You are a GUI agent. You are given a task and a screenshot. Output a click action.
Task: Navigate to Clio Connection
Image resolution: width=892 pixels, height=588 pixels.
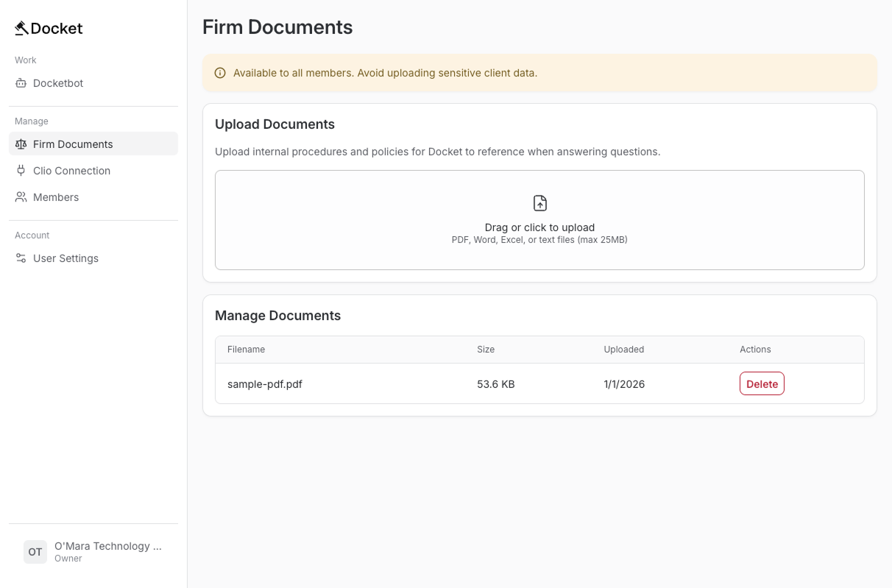(71, 170)
